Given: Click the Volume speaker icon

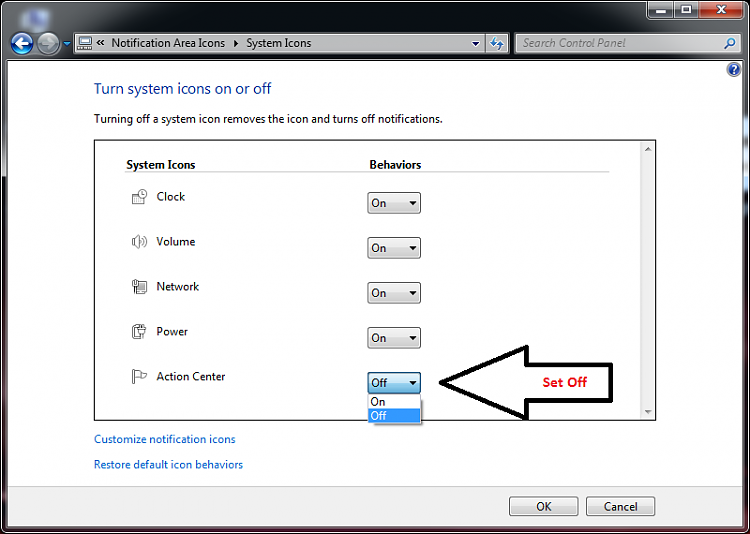Looking at the screenshot, I should tap(139, 242).
